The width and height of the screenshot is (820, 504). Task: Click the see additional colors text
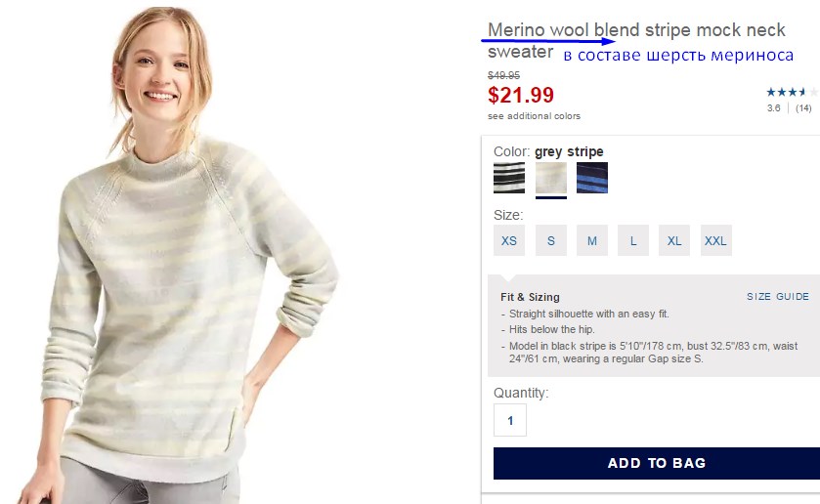pos(534,116)
